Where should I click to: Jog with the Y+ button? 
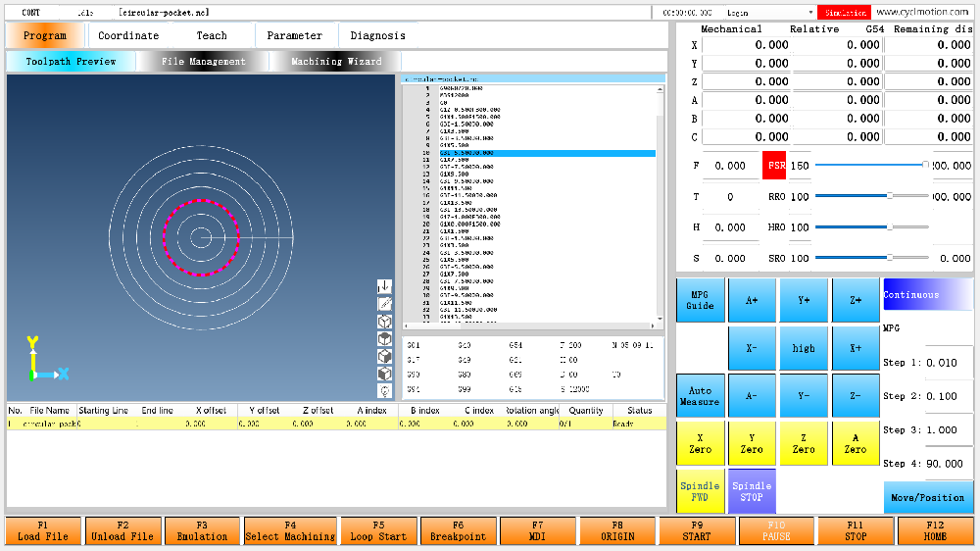pyautogui.click(x=804, y=300)
